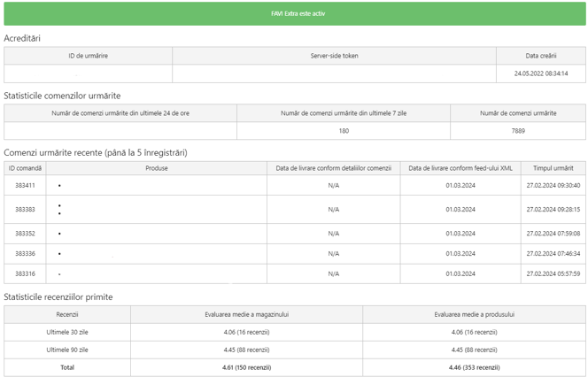Click order ID 383383

pos(25,209)
